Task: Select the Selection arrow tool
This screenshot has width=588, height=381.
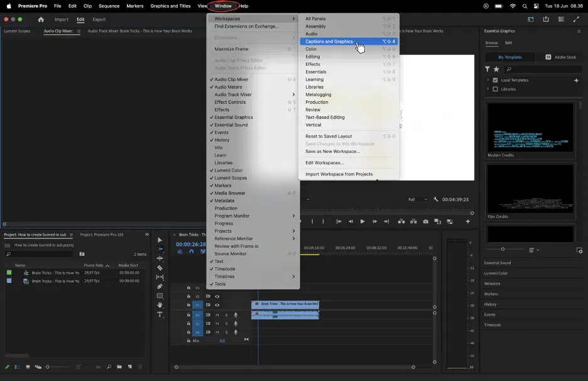Action: [160, 240]
